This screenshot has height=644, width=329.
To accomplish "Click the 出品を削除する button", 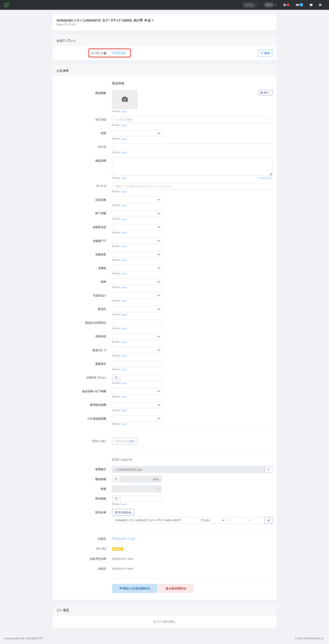I will pos(176,589).
